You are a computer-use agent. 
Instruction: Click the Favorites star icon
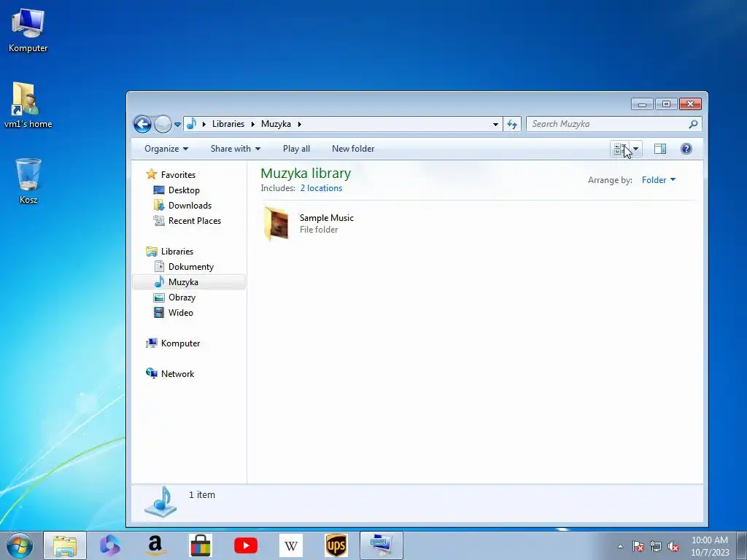pos(152,174)
